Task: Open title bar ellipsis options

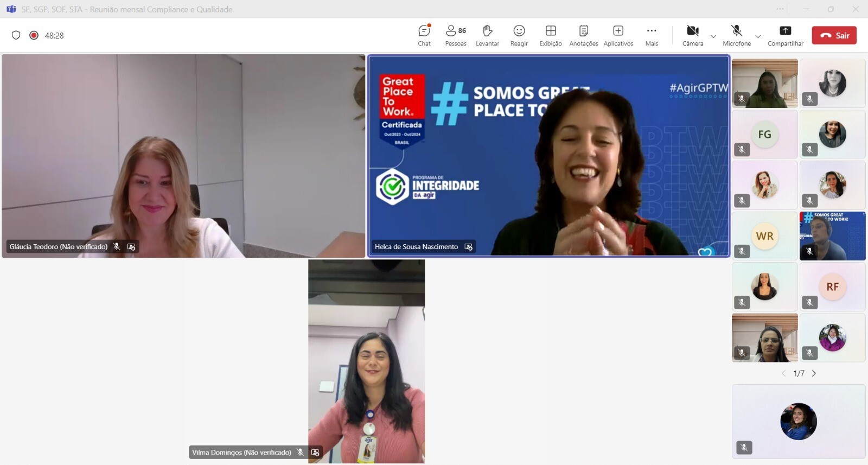Action: pos(780,9)
